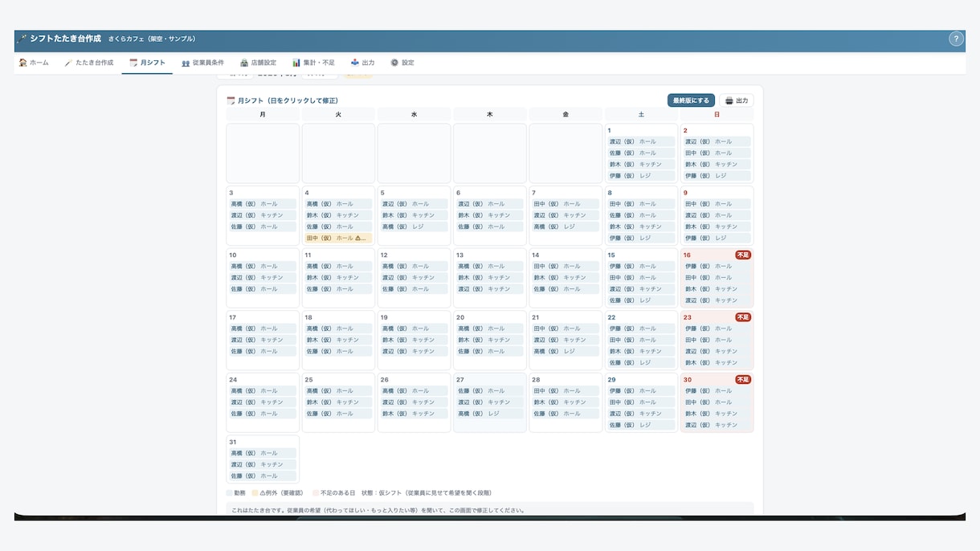Go to the ホーム tab

[x=34, y=63]
